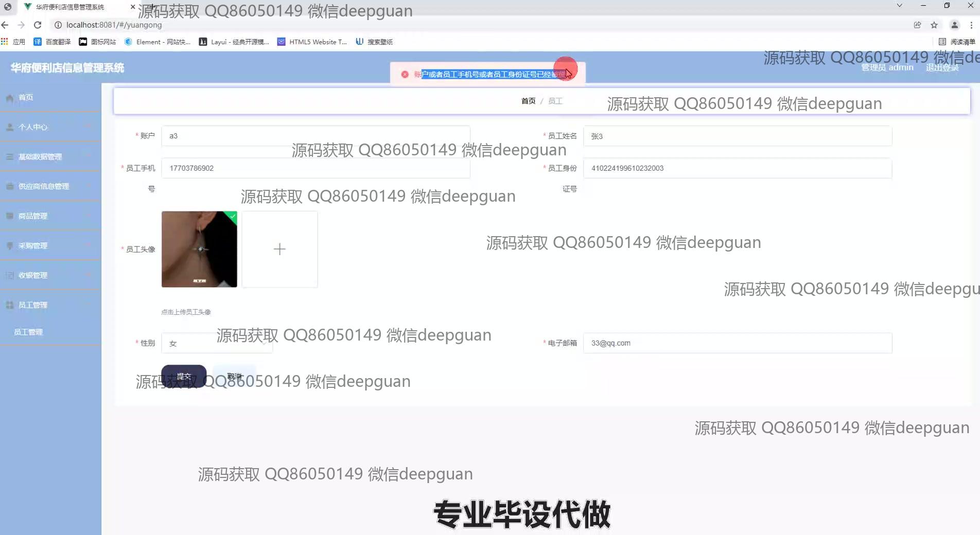Viewport: 980px width, 535px height.
Task: Click the 提交 submit button
Action: [184, 376]
